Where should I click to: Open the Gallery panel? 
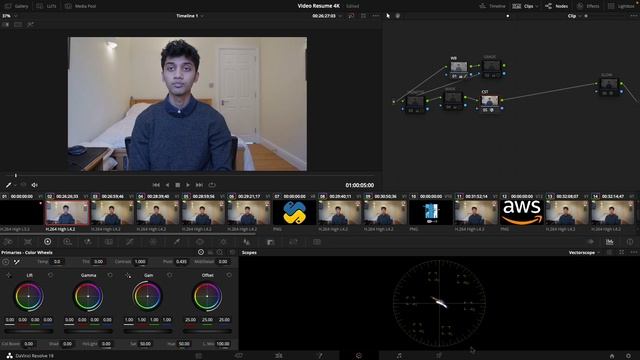[x=17, y=6]
